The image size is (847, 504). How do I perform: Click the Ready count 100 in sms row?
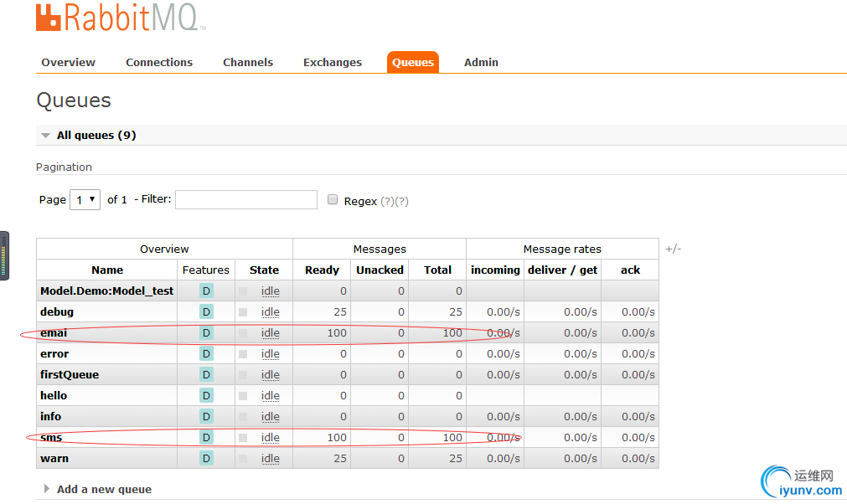coord(337,438)
